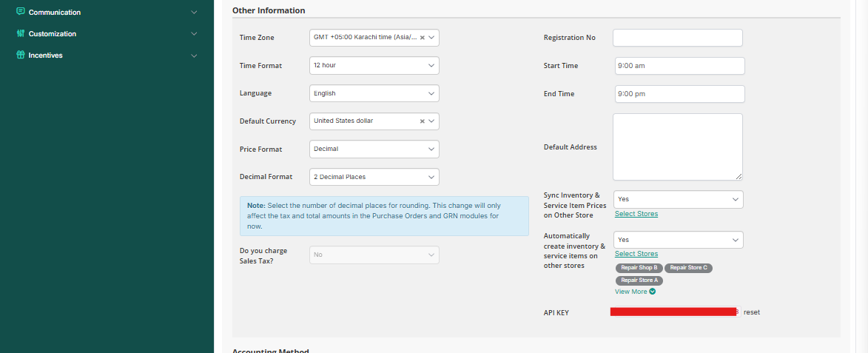Click the Incentives gift icon in sidebar
The height and width of the screenshot is (353, 868).
point(21,55)
